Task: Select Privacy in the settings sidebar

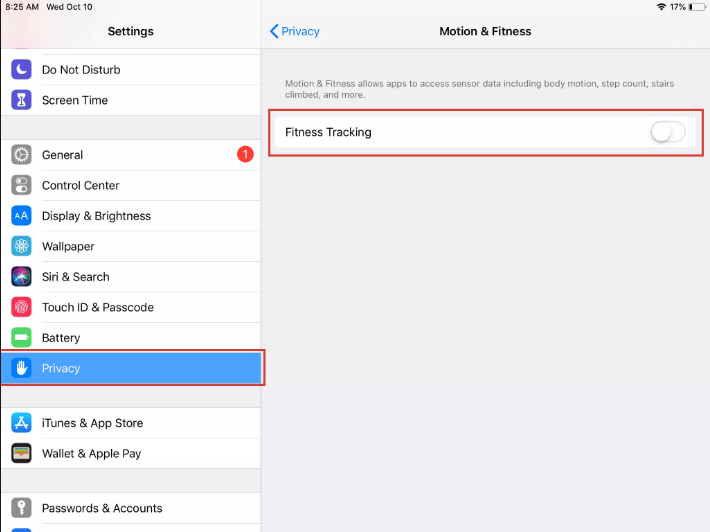Action: click(x=131, y=368)
